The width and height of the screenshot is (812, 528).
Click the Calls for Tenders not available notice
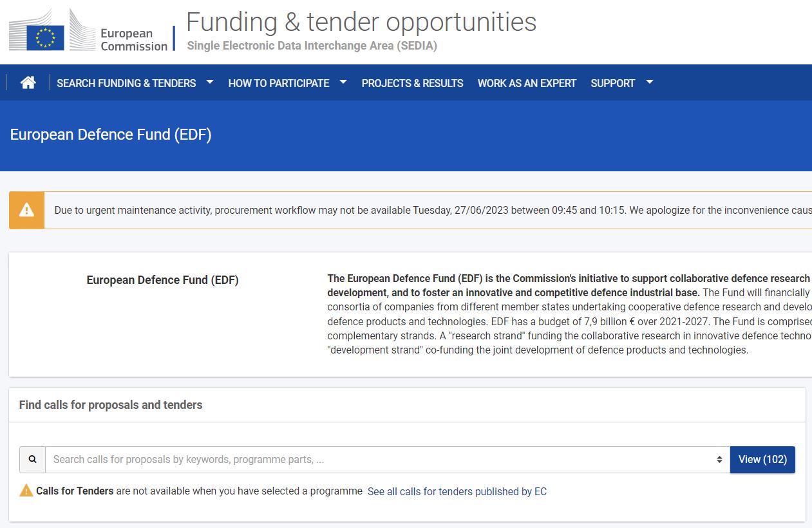[199, 491]
